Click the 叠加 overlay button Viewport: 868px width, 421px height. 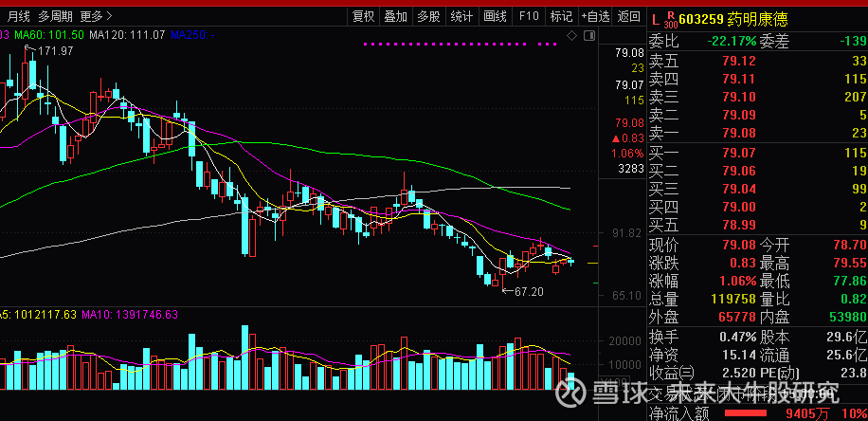(x=396, y=17)
